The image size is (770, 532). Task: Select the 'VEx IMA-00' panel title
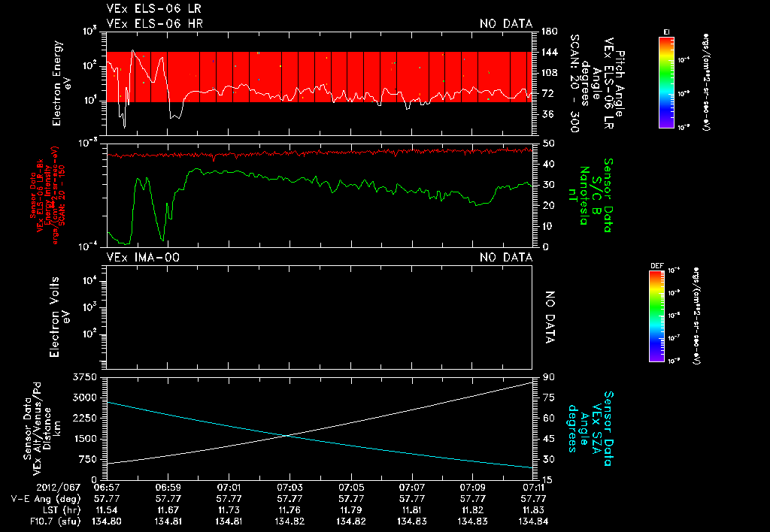click(x=143, y=257)
